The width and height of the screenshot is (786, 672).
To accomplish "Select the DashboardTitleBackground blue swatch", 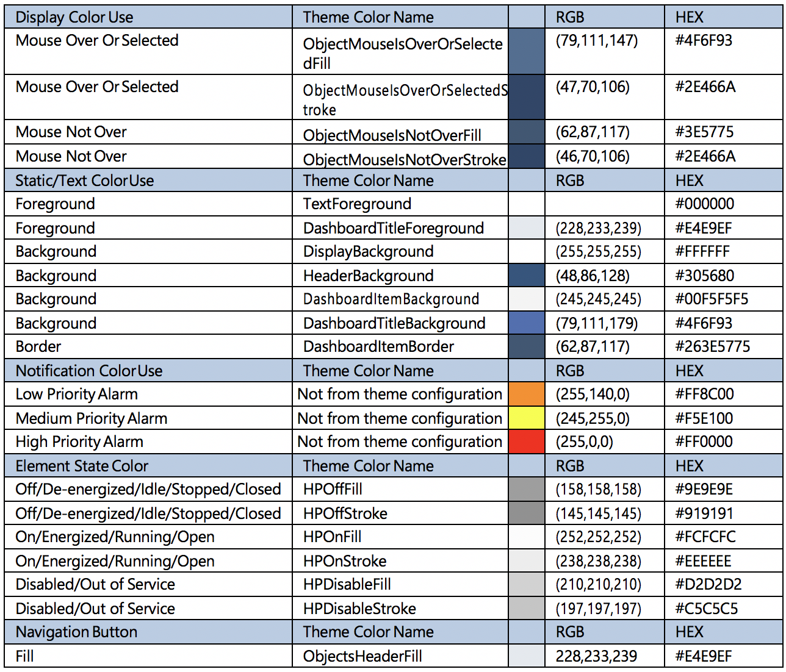I will pyautogui.click(x=526, y=323).
